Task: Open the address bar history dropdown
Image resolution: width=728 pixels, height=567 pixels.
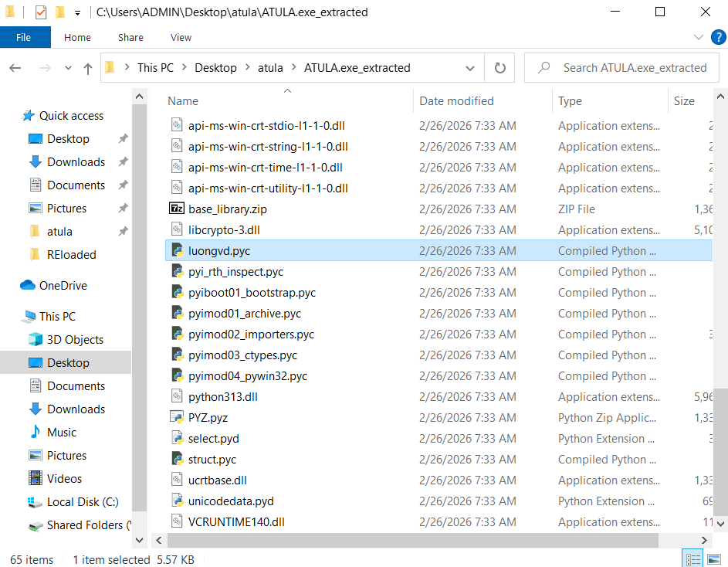Action: 470,68
